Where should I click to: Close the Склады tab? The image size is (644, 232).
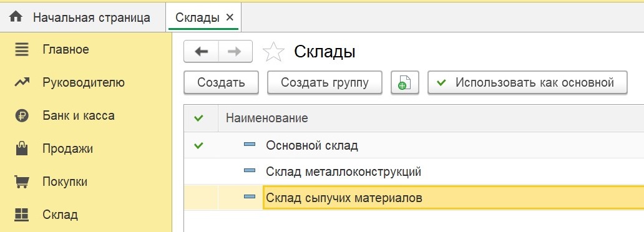pyautogui.click(x=230, y=17)
